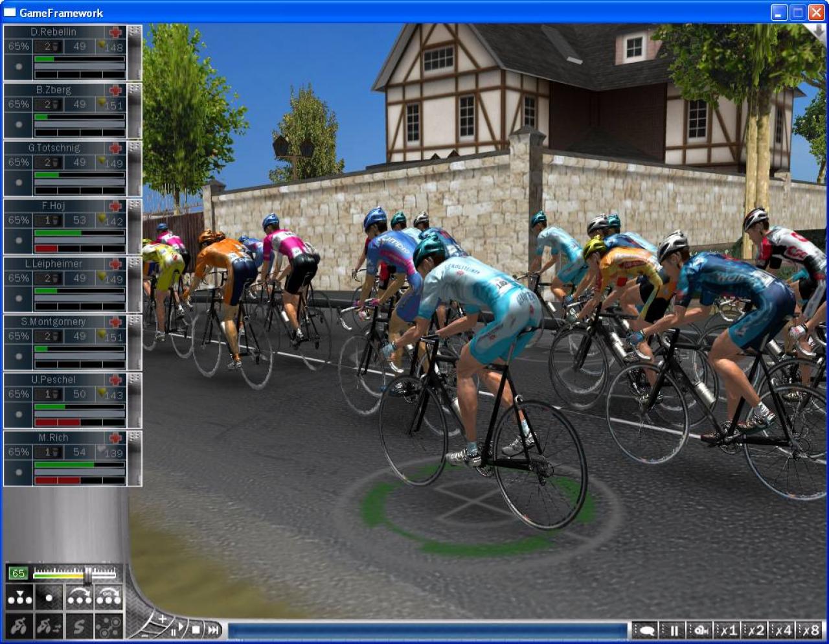Select rider G.Totschnig
The image size is (829, 644).
coord(54,148)
